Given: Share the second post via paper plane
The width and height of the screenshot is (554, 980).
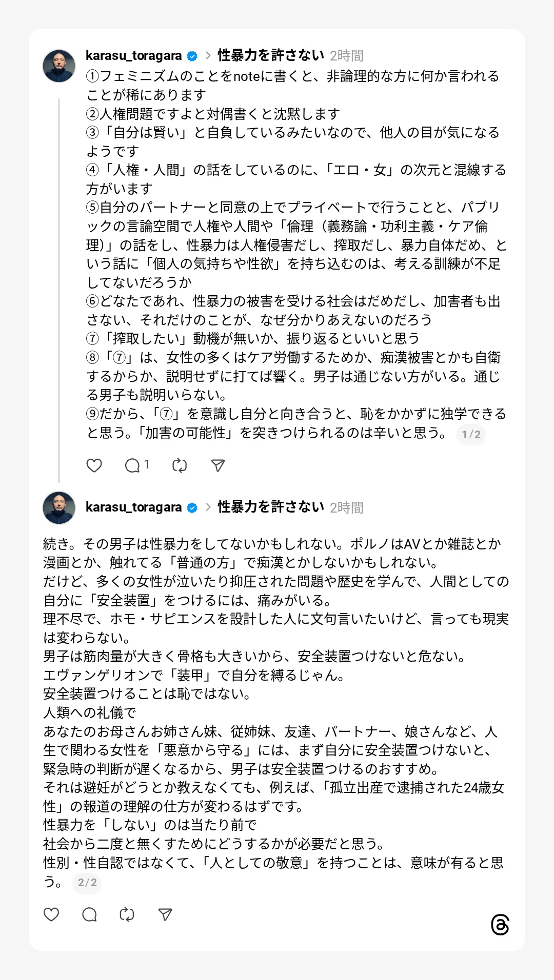Looking at the screenshot, I should click(x=165, y=914).
